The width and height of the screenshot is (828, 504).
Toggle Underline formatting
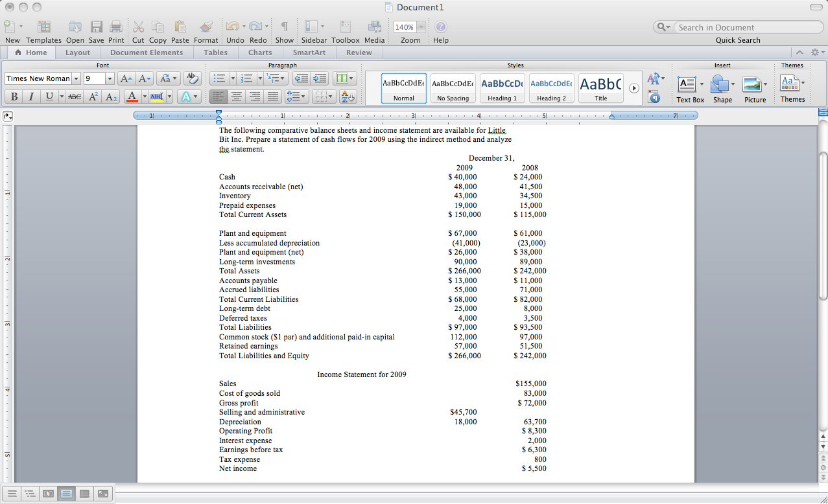point(49,97)
